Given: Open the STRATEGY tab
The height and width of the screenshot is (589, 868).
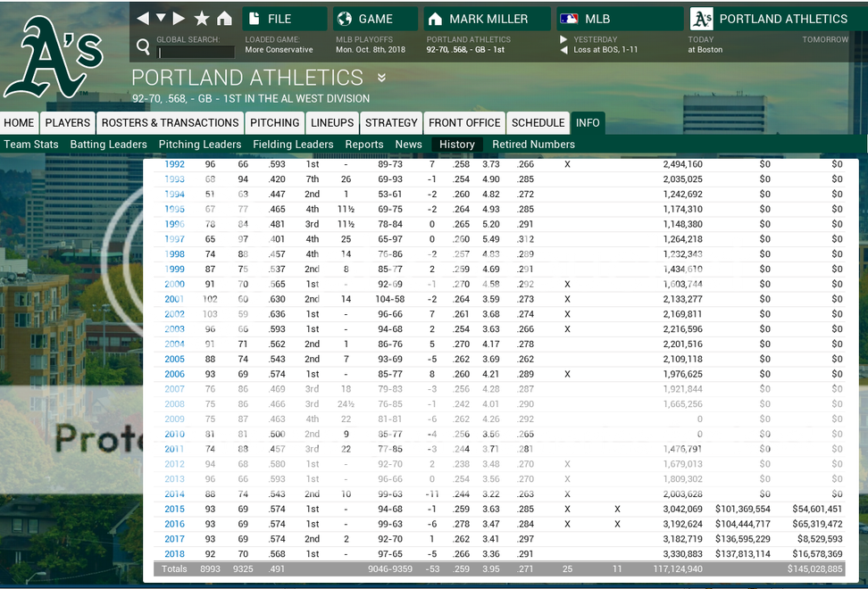Looking at the screenshot, I should (391, 123).
